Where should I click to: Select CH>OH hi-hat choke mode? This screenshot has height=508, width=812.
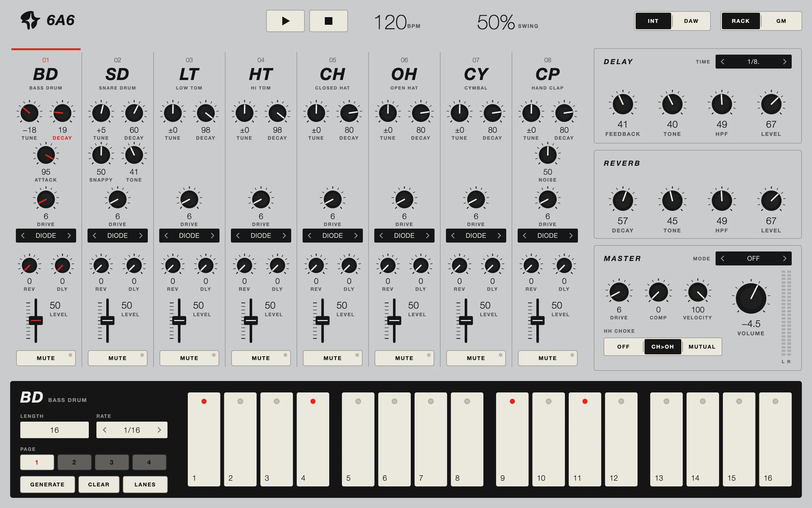(663, 346)
